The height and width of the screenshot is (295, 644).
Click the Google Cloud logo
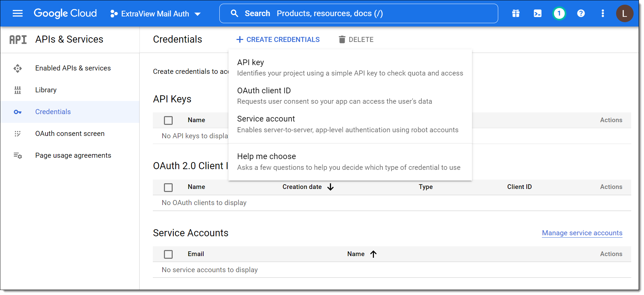(x=65, y=13)
